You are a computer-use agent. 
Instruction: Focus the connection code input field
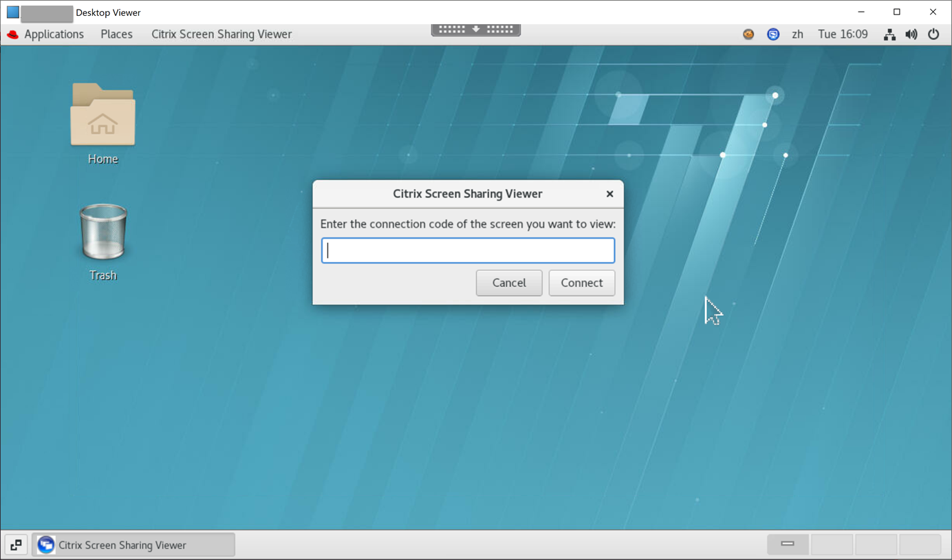[468, 250]
